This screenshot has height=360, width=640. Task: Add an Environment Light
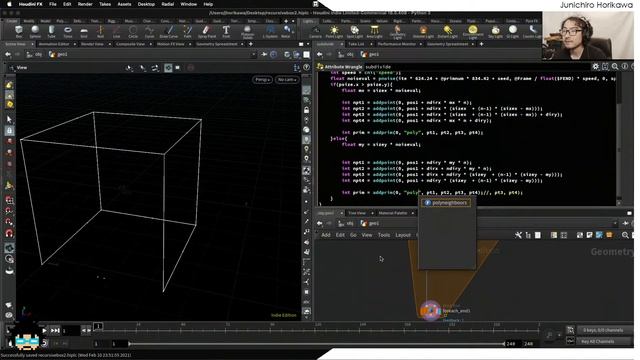(x=472, y=32)
